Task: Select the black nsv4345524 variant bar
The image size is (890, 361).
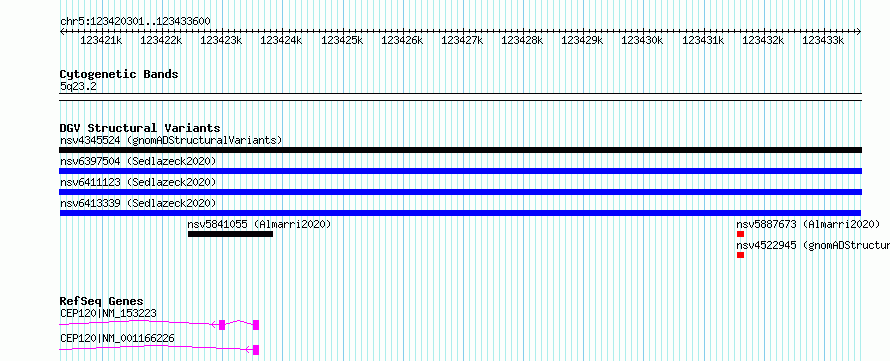Action: click(460, 150)
